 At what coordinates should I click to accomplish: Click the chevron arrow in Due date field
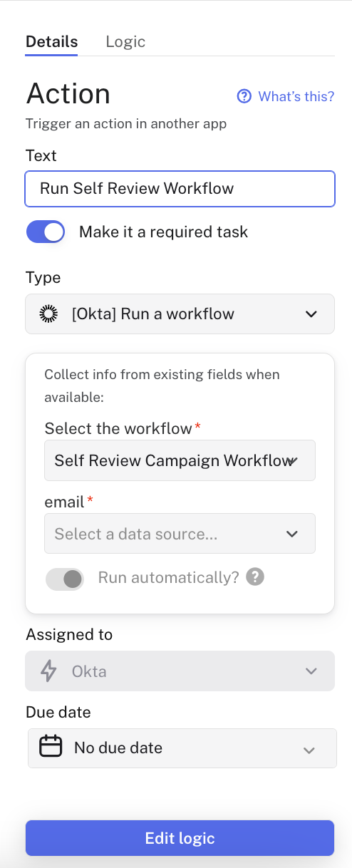(309, 750)
